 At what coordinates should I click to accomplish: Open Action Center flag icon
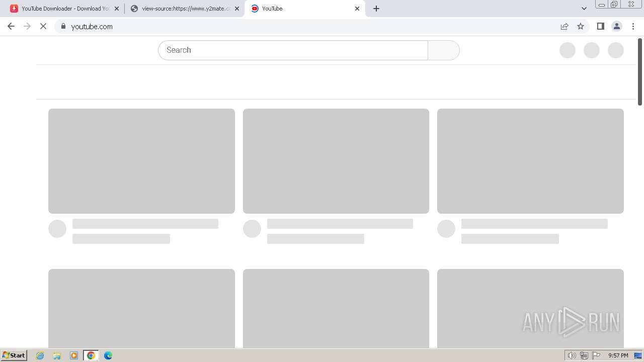click(x=596, y=355)
